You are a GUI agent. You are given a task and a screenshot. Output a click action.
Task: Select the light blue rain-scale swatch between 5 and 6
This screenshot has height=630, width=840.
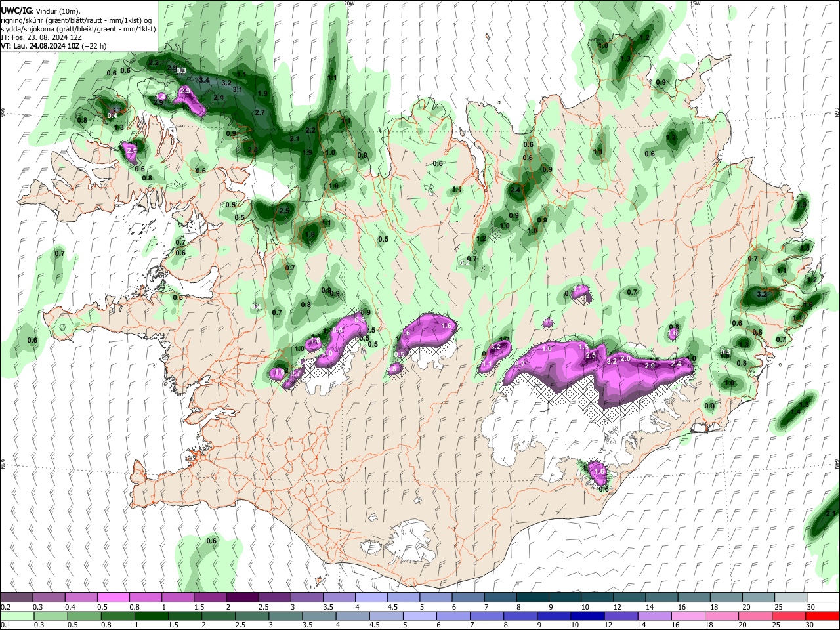[x=419, y=616]
